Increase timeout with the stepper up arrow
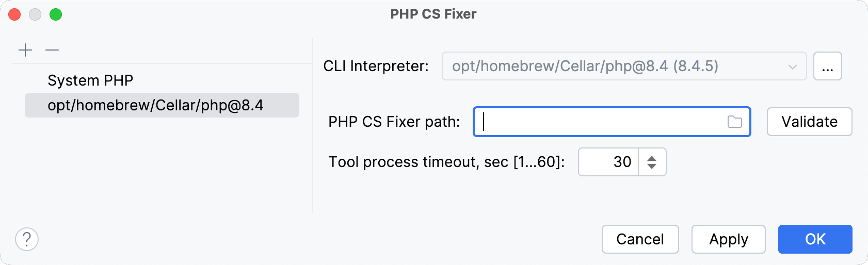Viewport: 868px width, 265px height. 652,157
